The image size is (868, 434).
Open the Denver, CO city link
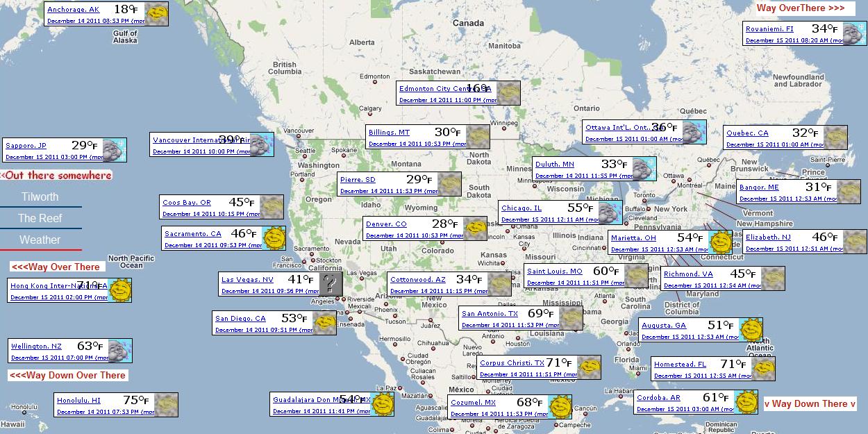tap(386, 224)
